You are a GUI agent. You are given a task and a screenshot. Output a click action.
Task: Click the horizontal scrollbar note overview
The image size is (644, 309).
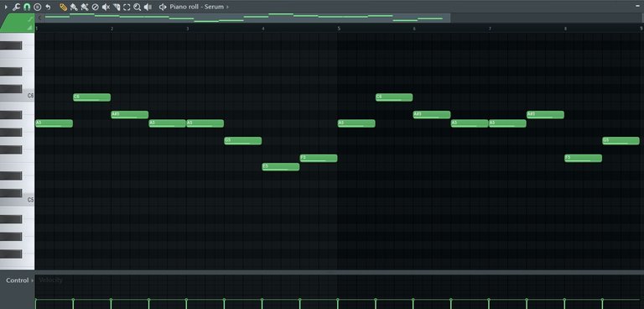click(243, 18)
